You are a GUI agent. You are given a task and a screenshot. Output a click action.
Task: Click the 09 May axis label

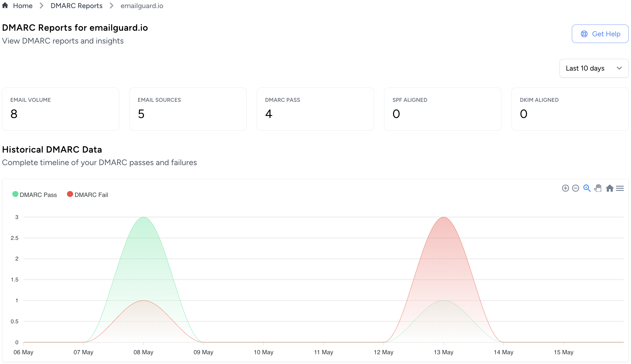click(203, 352)
